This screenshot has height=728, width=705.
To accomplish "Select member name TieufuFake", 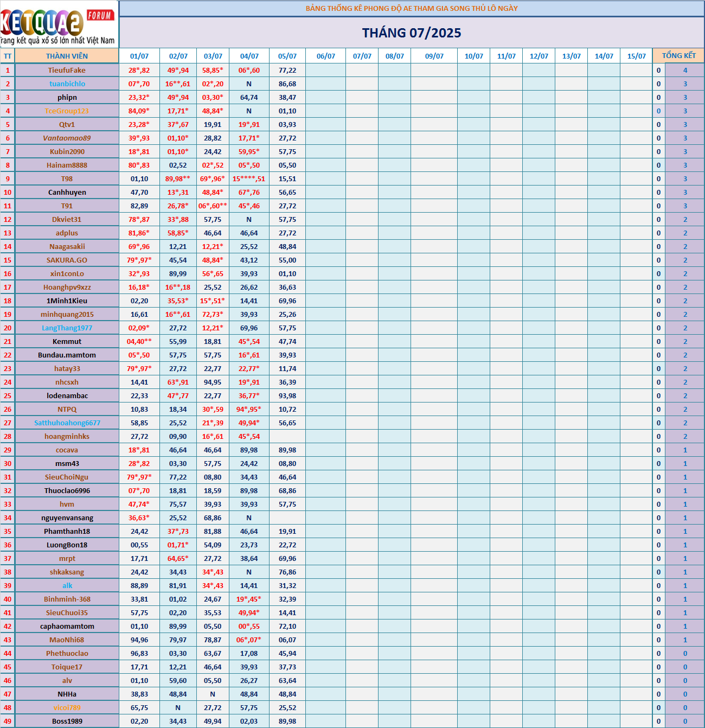I will (67, 70).
